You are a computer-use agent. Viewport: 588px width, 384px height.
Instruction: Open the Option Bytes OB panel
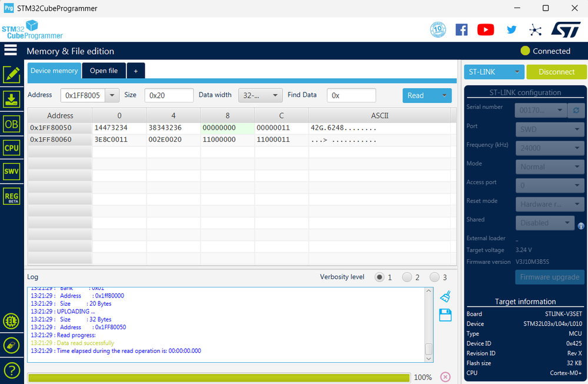pyautogui.click(x=12, y=124)
